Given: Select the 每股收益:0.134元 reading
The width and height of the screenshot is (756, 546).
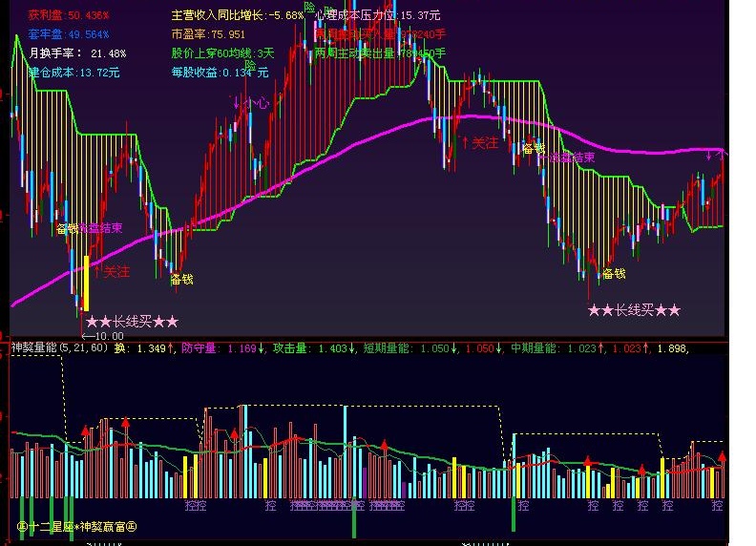Looking at the screenshot, I should click(x=220, y=73).
